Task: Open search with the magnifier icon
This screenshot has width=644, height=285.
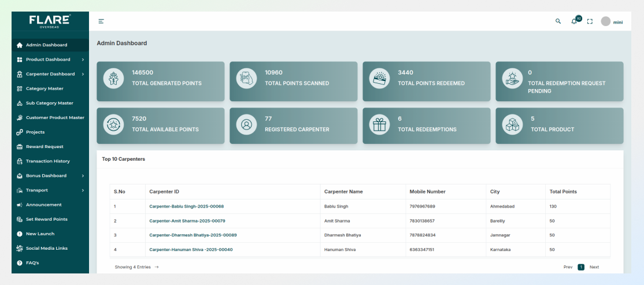Action: [x=558, y=21]
